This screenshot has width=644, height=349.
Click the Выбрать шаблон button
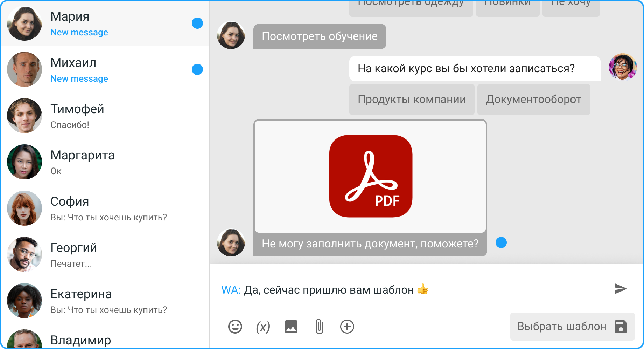click(572, 327)
